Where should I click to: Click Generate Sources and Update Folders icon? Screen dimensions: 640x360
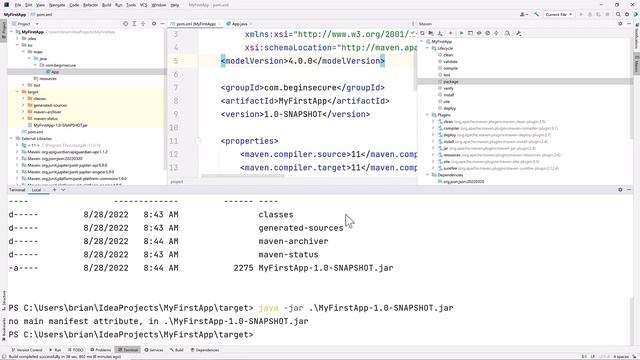[431, 33]
